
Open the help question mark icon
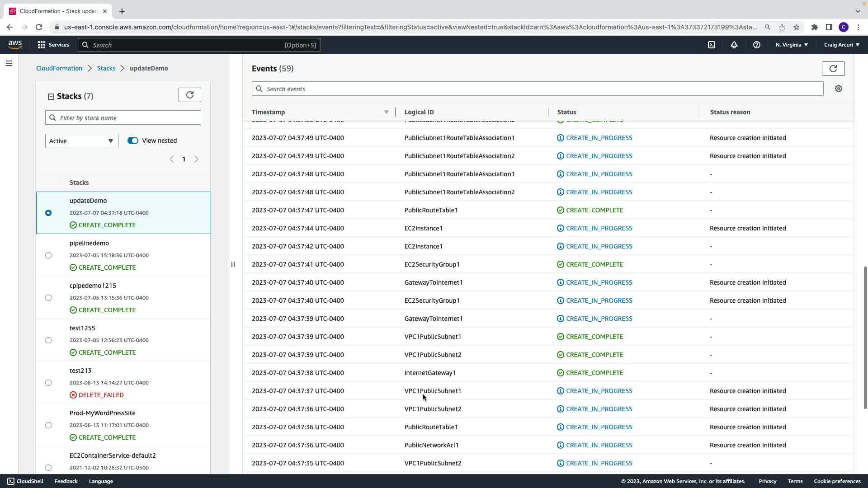click(756, 45)
